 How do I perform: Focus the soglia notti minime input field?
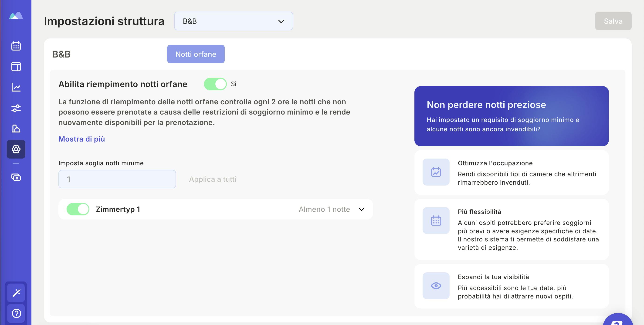click(x=117, y=179)
